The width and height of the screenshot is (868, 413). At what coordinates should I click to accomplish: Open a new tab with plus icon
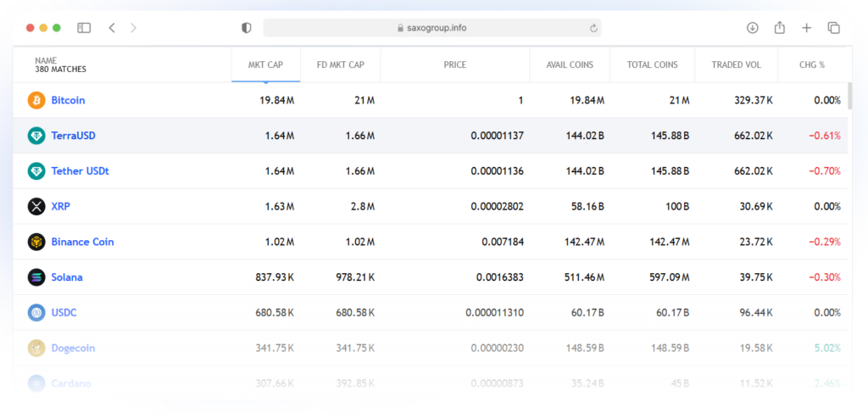tap(806, 28)
